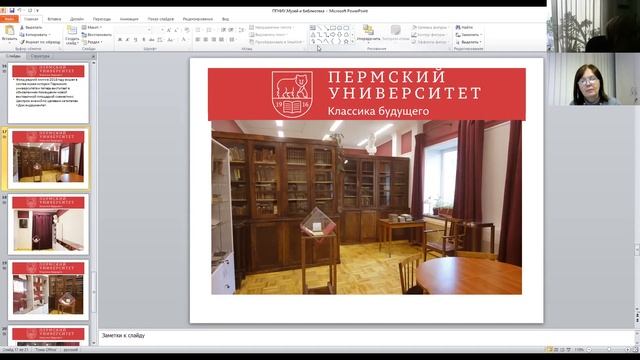The height and width of the screenshot is (360, 640).
Task: Open line spacing dropdown
Action: tap(241, 30)
